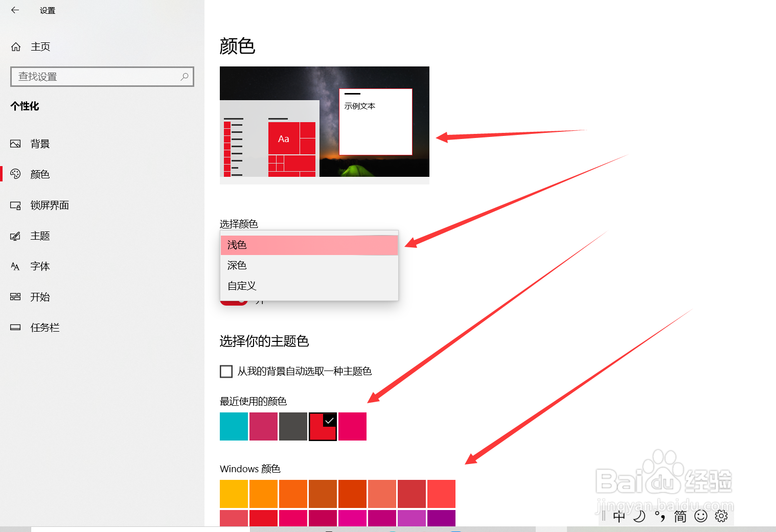Go to 任务栏 settings page
776x532 pixels.
click(x=45, y=328)
